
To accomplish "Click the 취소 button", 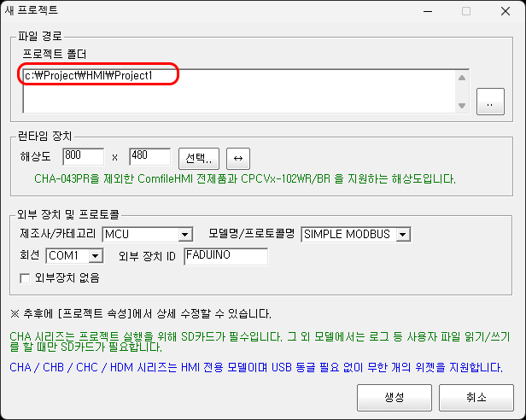I will (476, 398).
